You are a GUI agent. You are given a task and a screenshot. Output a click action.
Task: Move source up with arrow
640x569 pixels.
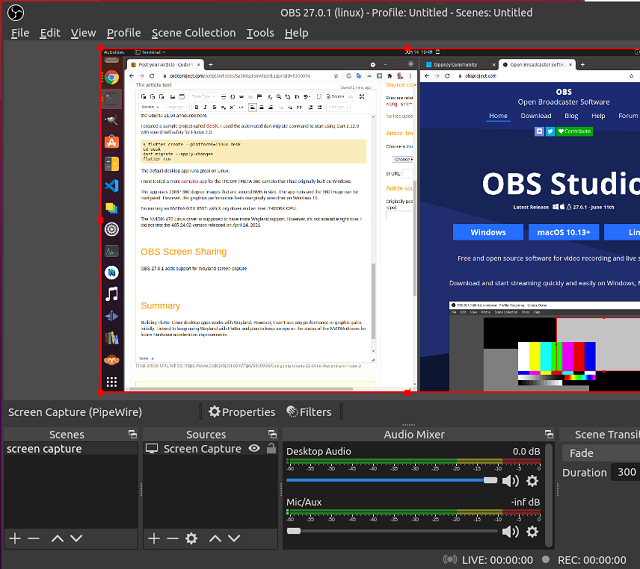tap(215, 538)
